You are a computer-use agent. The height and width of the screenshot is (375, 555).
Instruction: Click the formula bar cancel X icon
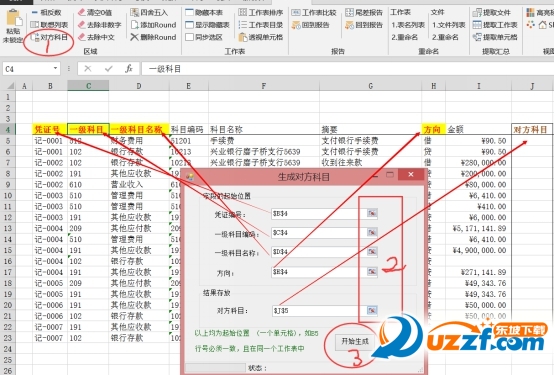pyautogui.click(x=88, y=68)
